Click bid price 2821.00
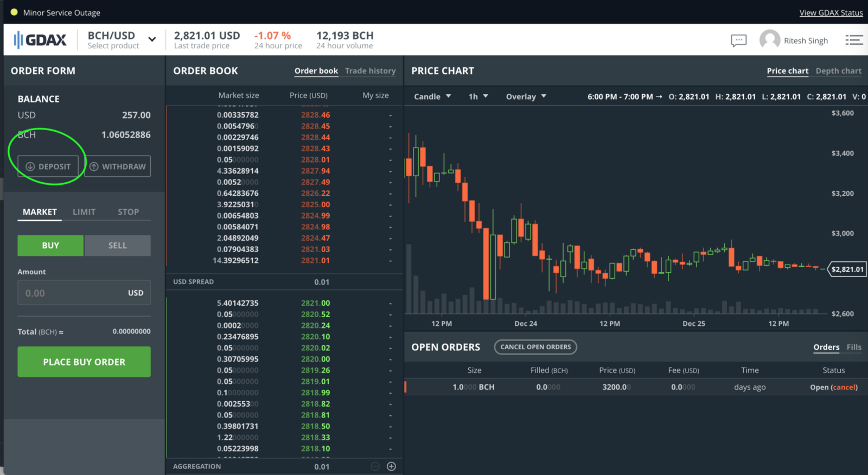868x475 pixels. 315,303
